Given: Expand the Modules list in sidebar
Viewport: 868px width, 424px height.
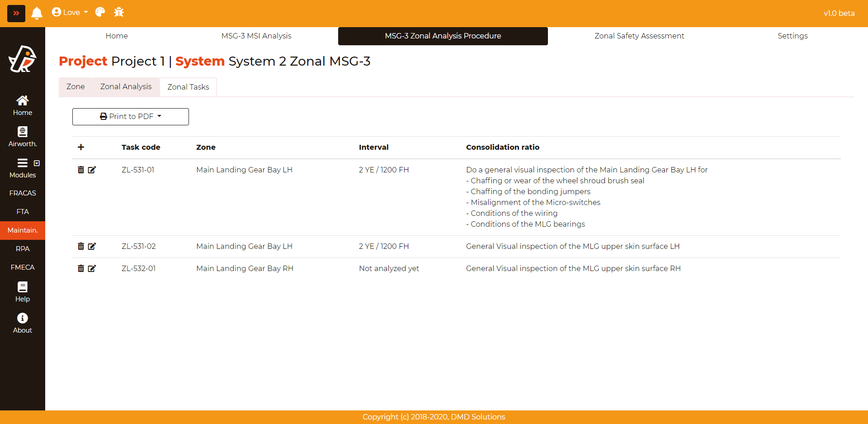Looking at the screenshot, I should (23, 168).
